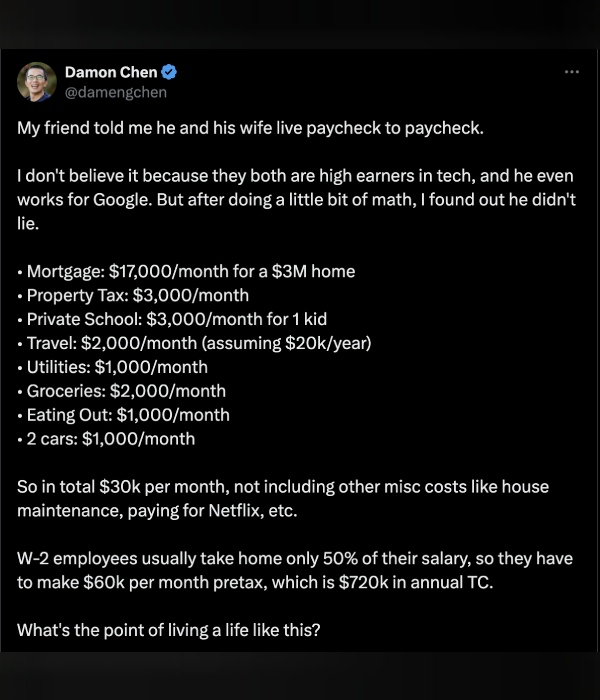This screenshot has height=700, width=600.
Task: Click the blue verified badge
Action: point(170,72)
